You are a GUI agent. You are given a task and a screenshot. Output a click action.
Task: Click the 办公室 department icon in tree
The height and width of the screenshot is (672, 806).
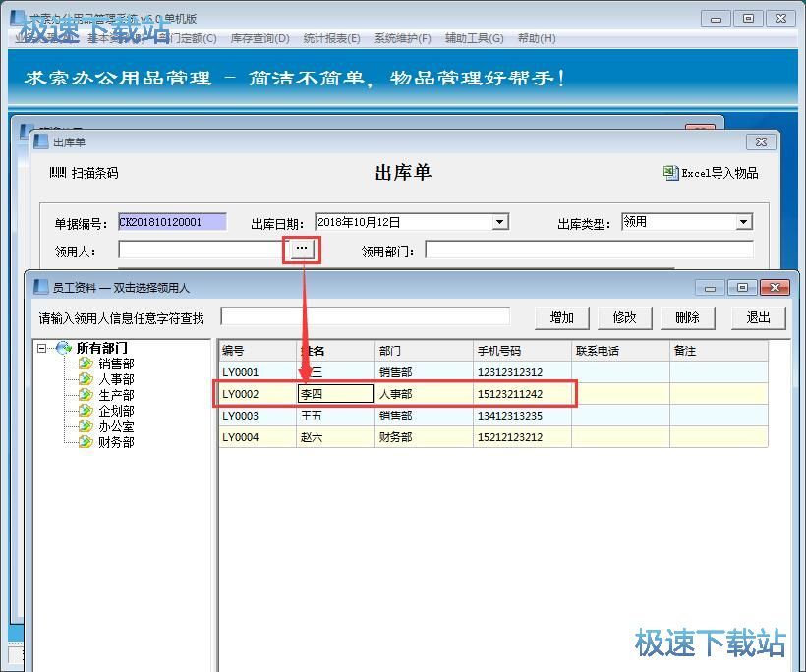click(86, 426)
